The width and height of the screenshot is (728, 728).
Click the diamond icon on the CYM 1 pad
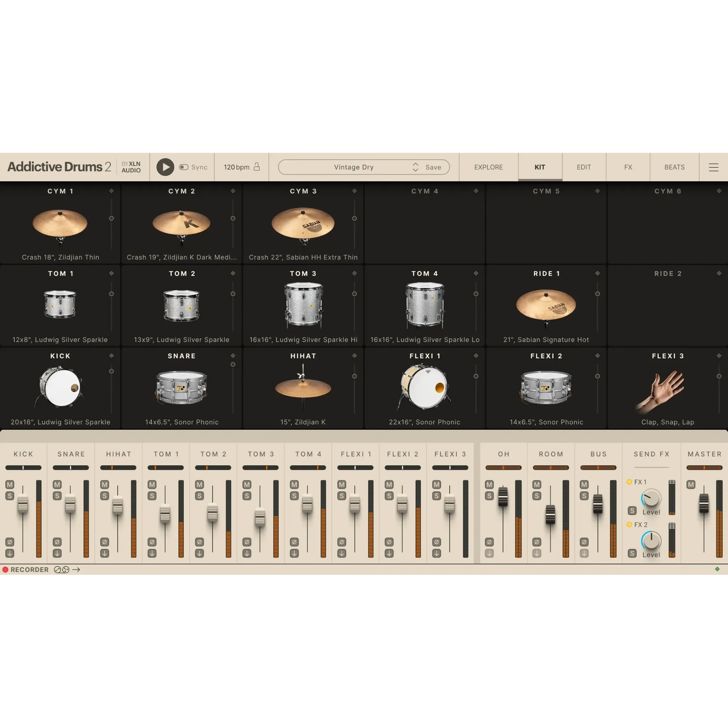112,191
